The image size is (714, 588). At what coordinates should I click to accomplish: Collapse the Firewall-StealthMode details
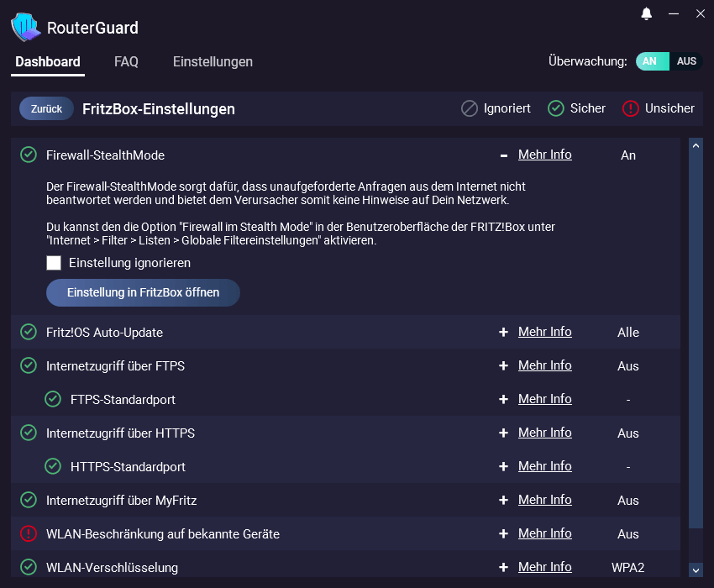tap(504, 155)
